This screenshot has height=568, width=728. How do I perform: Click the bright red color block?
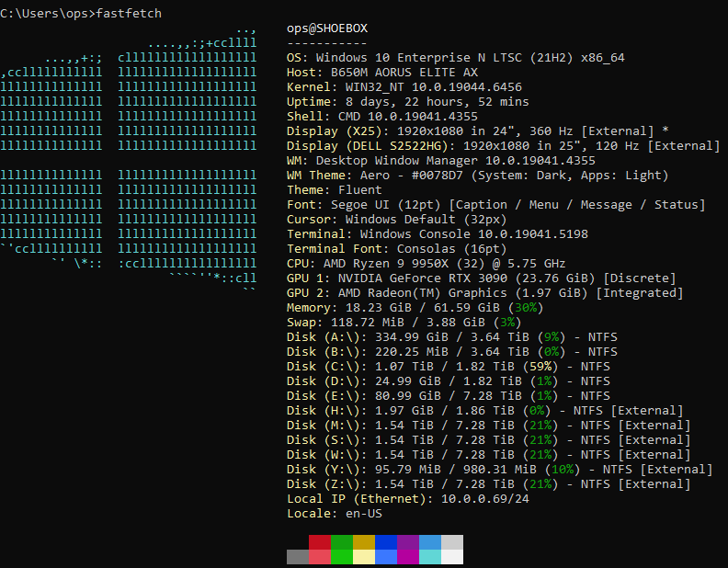point(320,557)
